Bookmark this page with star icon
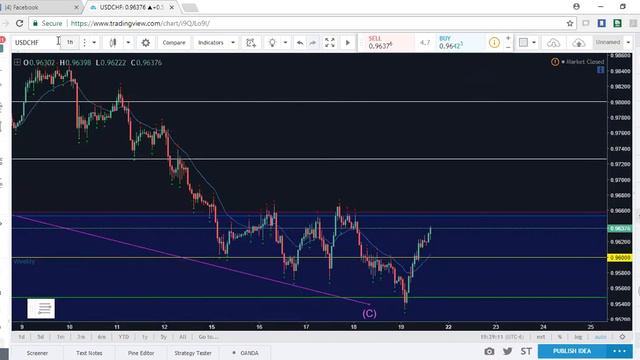This screenshot has width=640, height=360. pos(570,23)
